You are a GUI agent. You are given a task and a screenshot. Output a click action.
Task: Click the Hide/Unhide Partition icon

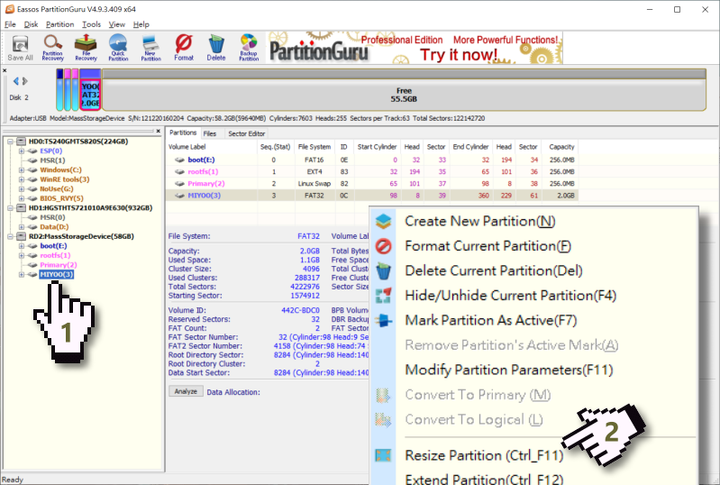[x=383, y=296]
